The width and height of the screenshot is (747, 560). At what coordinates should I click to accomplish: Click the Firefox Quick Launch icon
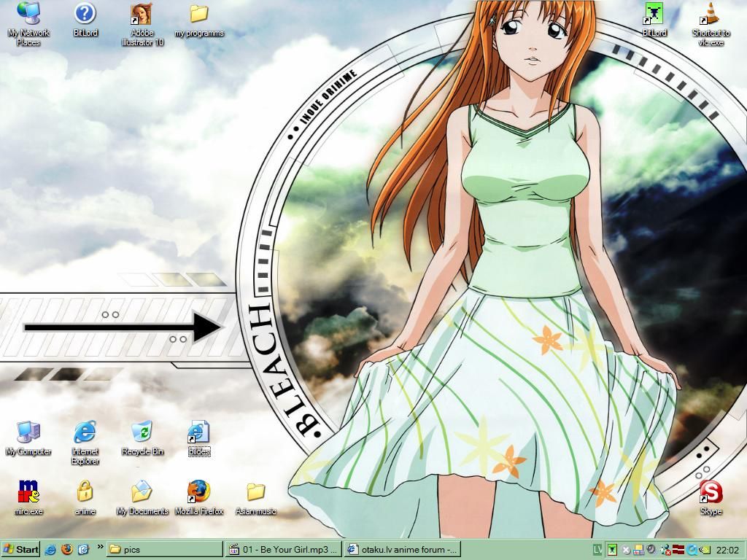(67, 550)
